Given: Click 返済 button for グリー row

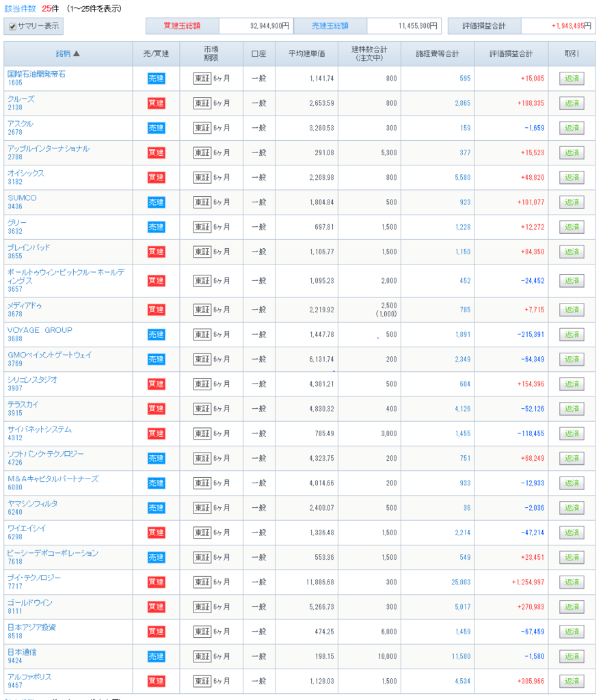Looking at the screenshot, I should click(x=572, y=227).
